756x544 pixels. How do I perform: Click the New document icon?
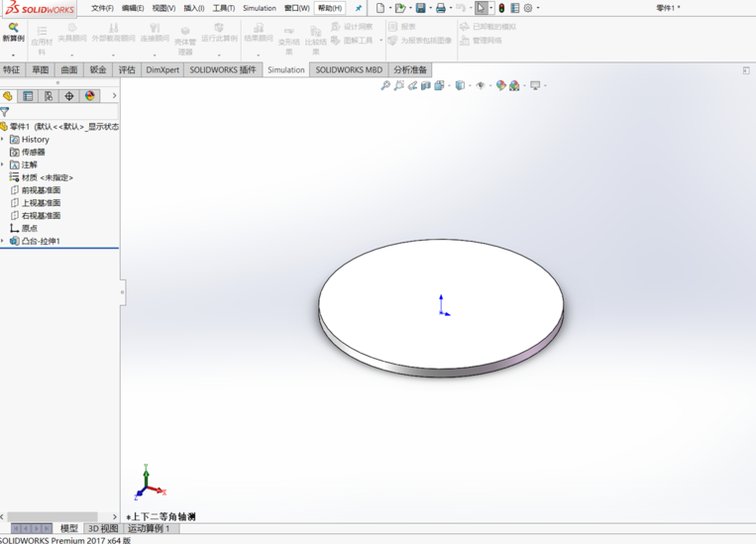380,8
